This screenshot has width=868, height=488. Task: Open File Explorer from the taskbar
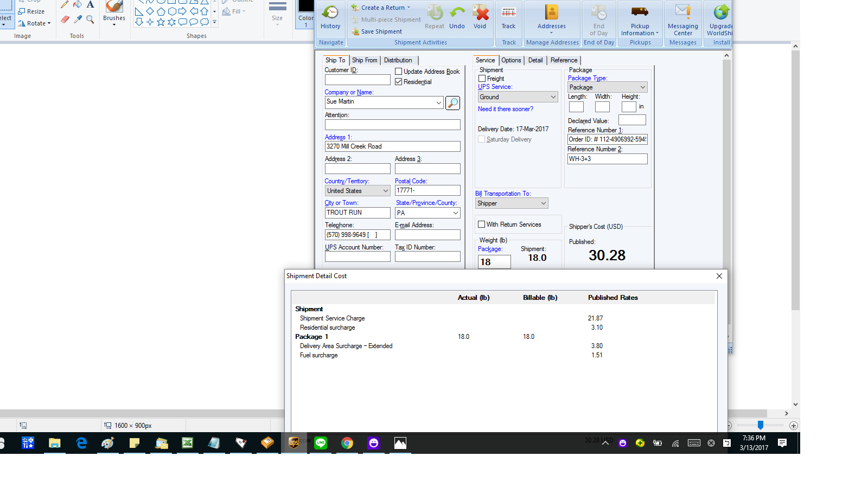click(x=54, y=443)
